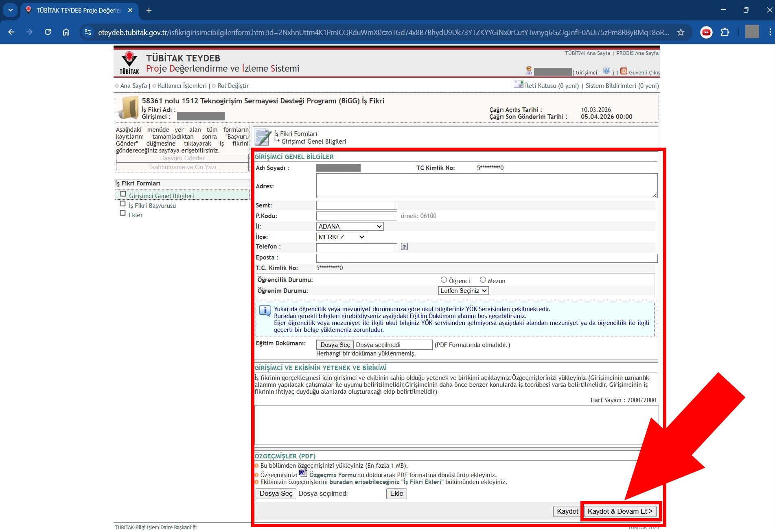Click the Güvenli Çıkış logout icon
The width and height of the screenshot is (775, 532).
(624, 72)
